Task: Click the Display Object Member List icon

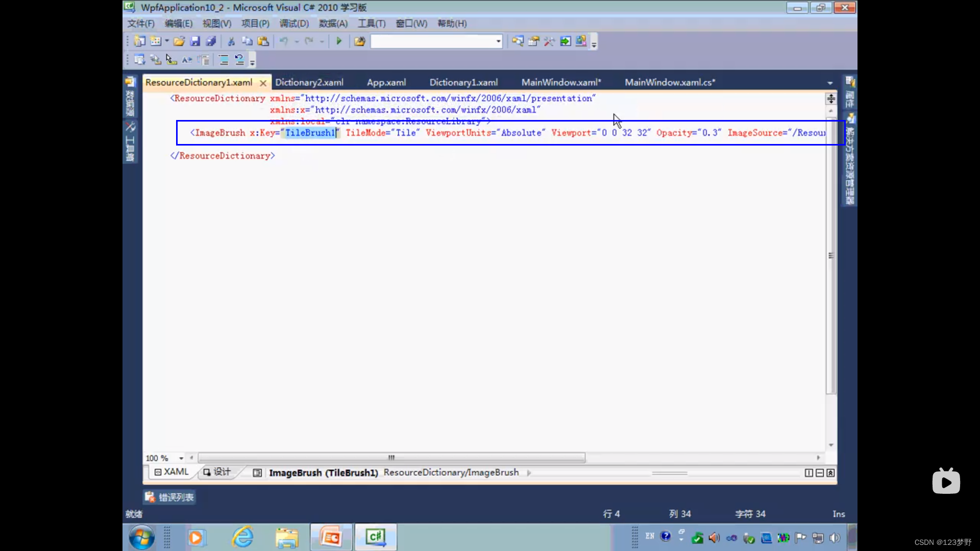Action: (139, 60)
